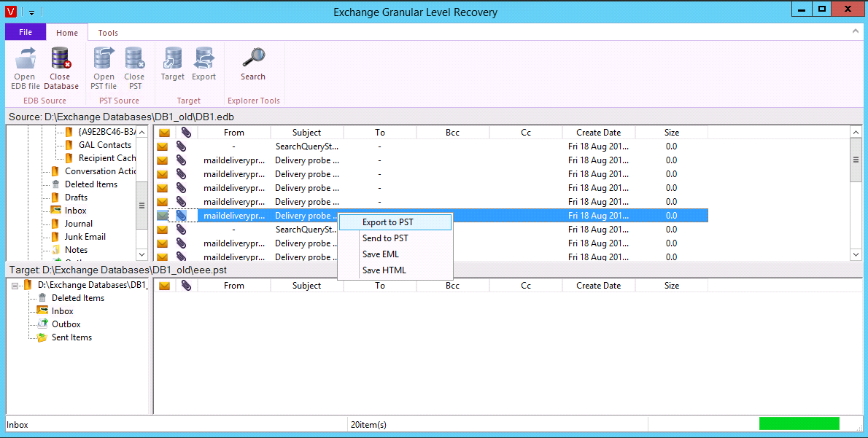The image size is (868, 438).
Task: Select Sent Items in target PST tree
Action: pyautogui.click(x=71, y=337)
